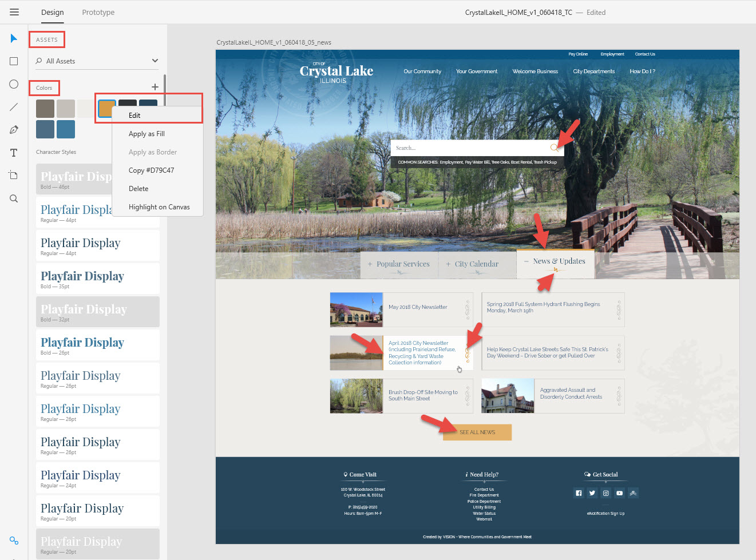
Task: Expand the Popular Services tab on the mockup
Action: point(399,265)
